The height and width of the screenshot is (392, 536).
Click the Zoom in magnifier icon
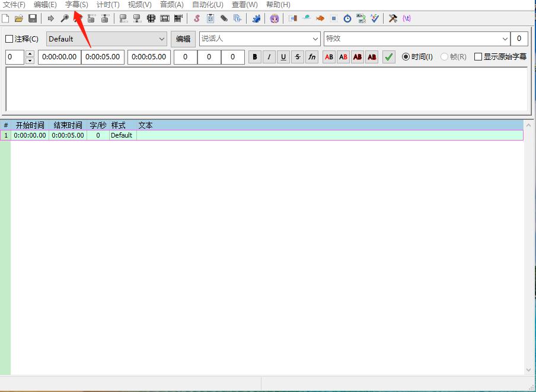pos(64,18)
